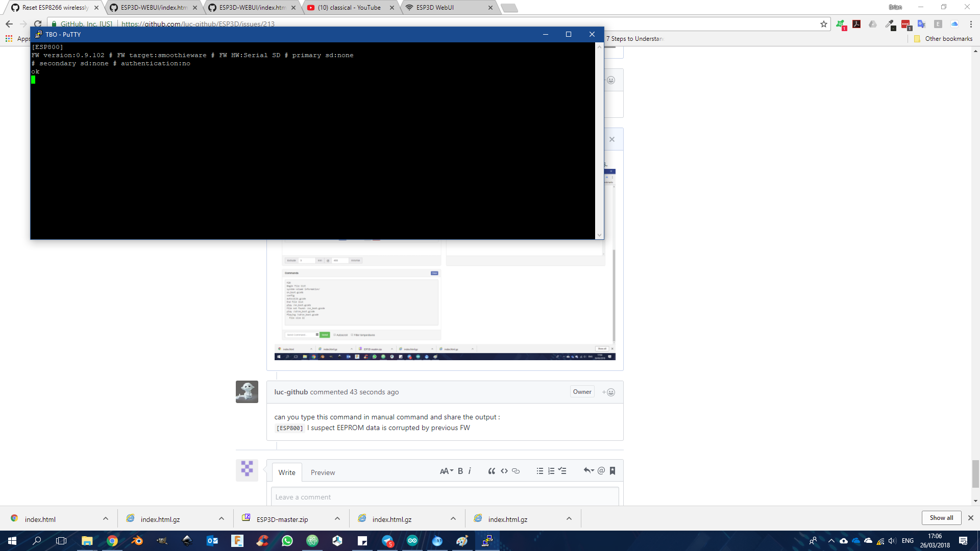Open the text size dropdown in the editor
Image resolution: width=980 pixels, height=551 pixels.
click(x=447, y=471)
